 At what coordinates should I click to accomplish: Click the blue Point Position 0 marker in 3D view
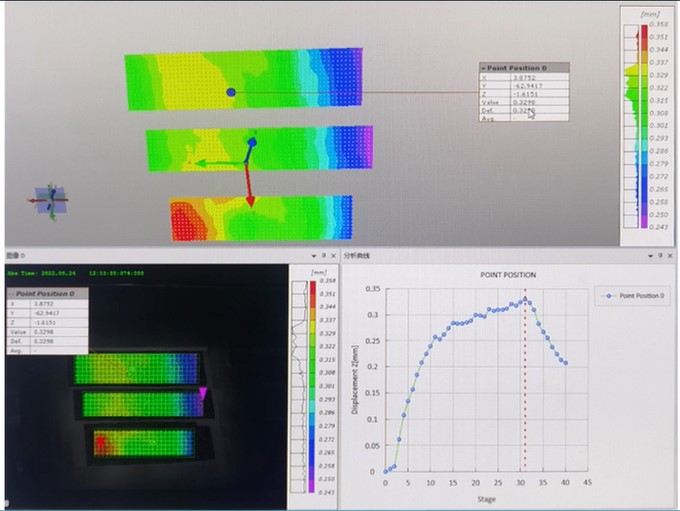231,92
